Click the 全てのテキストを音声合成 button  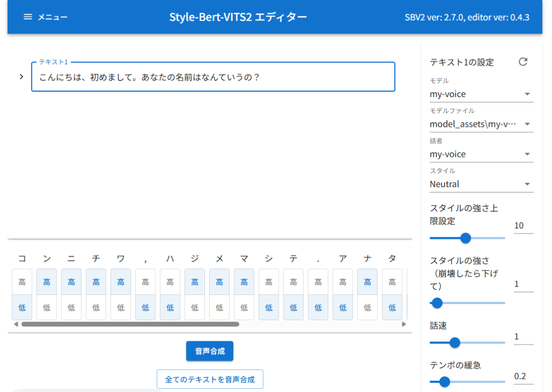210,379
